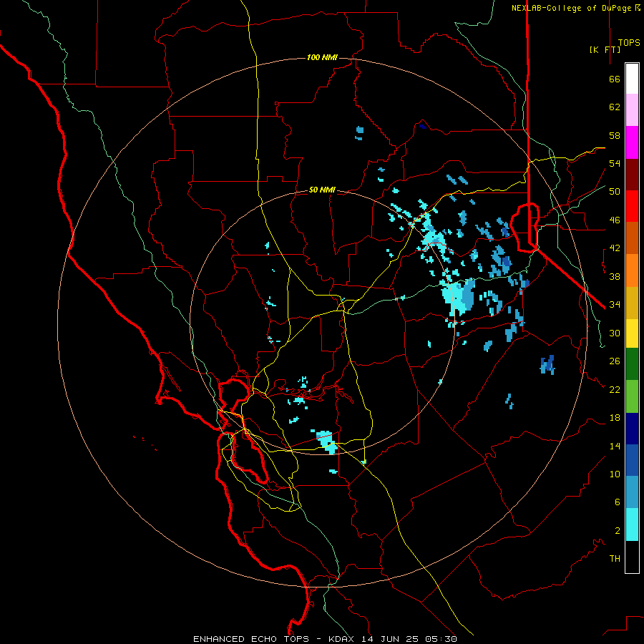The image size is (644, 644).
Task: Click the bright red swatch between 50 and 46
Action: (x=632, y=206)
